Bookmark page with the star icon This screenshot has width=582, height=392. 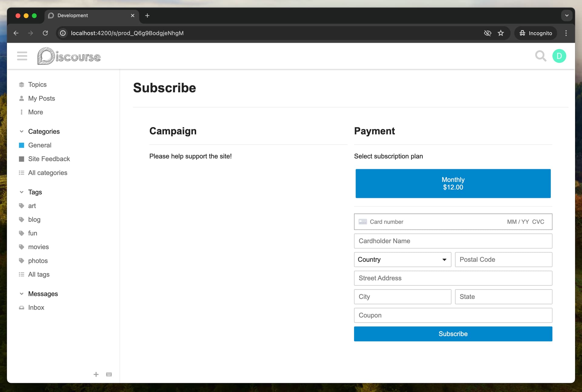point(501,33)
